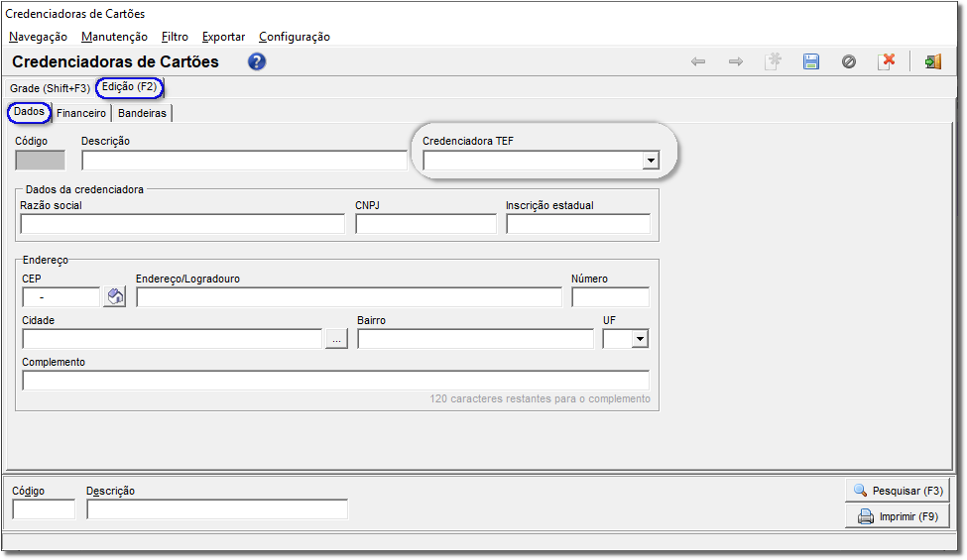Go to previous record with left arrow
967x560 pixels.
point(698,61)
